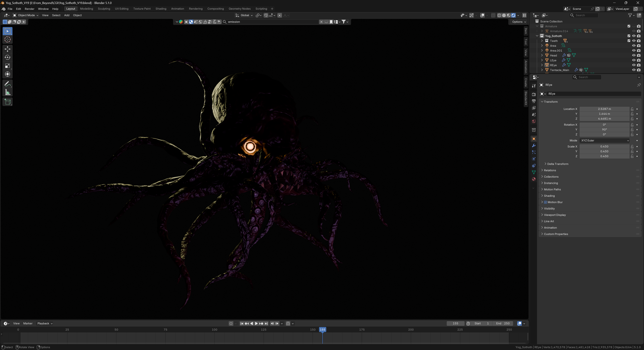Select the Add Cube tool
This screenshot has height=350, width=644.
pos(7,102)
